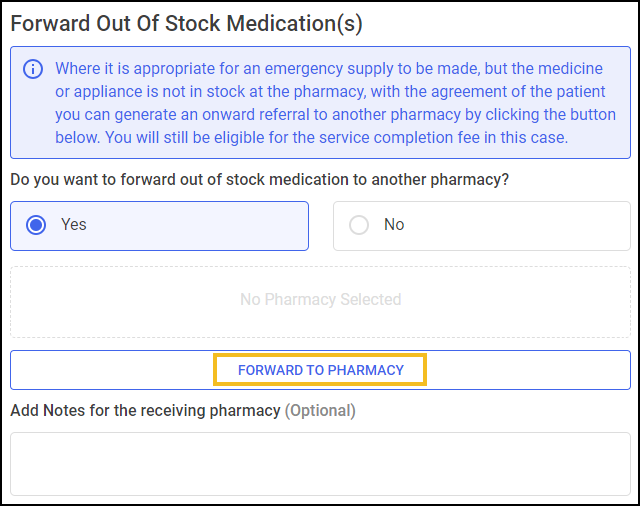Select the Yes radio button
The width and height of the screenshot is (640, 506).
coord(36,225)
